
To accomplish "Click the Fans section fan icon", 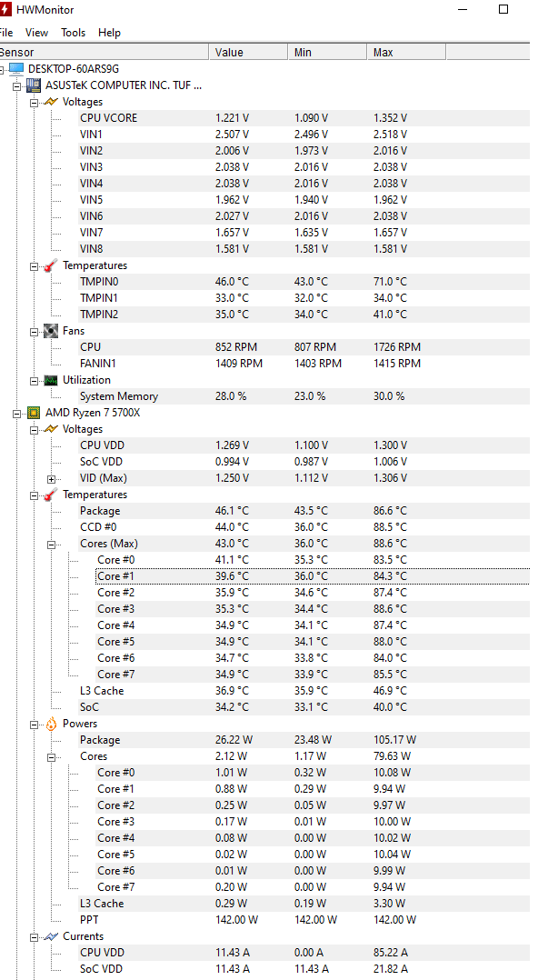I will (x=51, y=331).
